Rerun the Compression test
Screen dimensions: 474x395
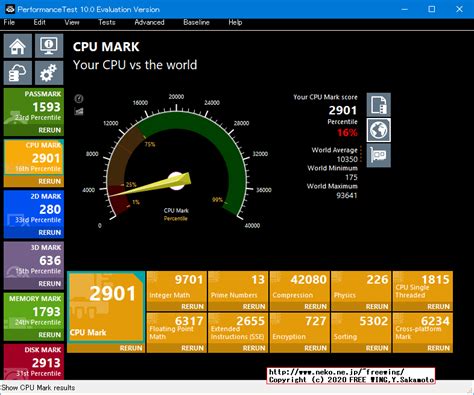click(x=315, y=306)
